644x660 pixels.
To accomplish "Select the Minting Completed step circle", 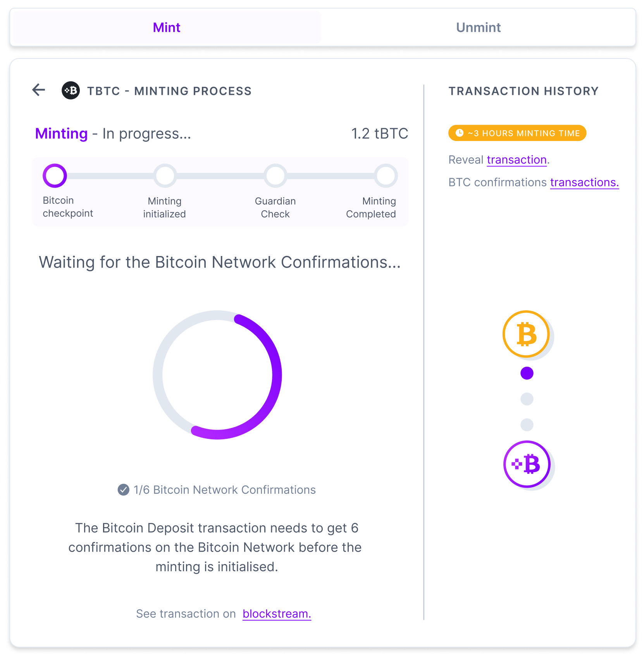I will [386, 175].
